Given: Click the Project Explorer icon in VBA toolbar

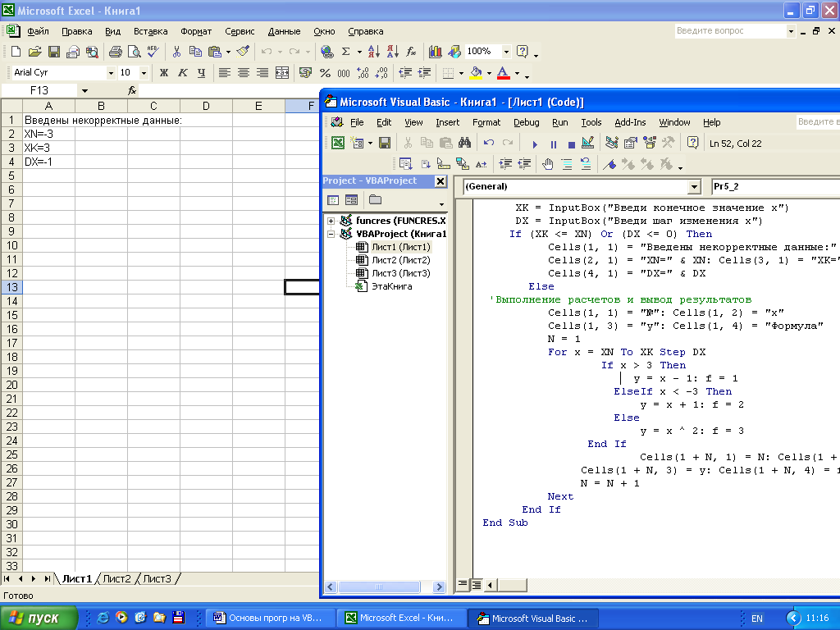Looking at the screenshot, I should pos(611,143).
